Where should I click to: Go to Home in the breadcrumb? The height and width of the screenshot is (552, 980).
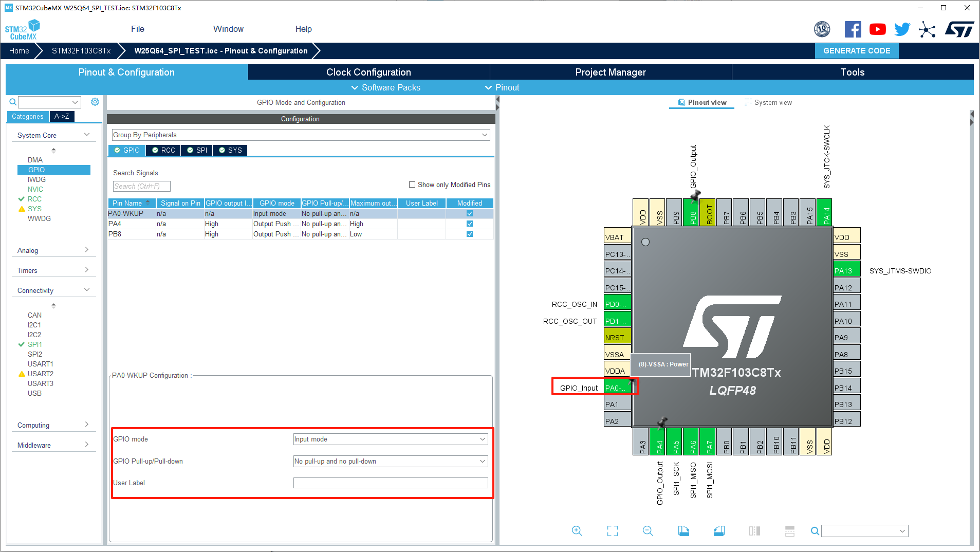(19, 50)
